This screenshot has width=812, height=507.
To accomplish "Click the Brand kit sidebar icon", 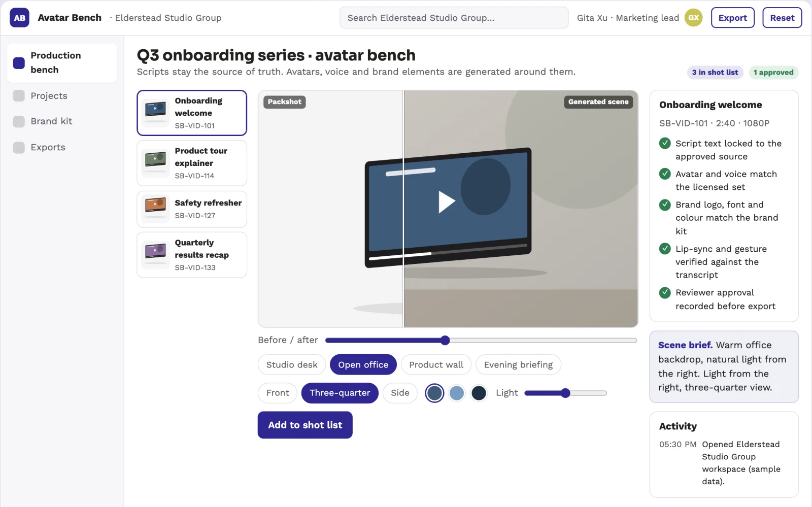I will pyautogui.click(x=19, y=122).
